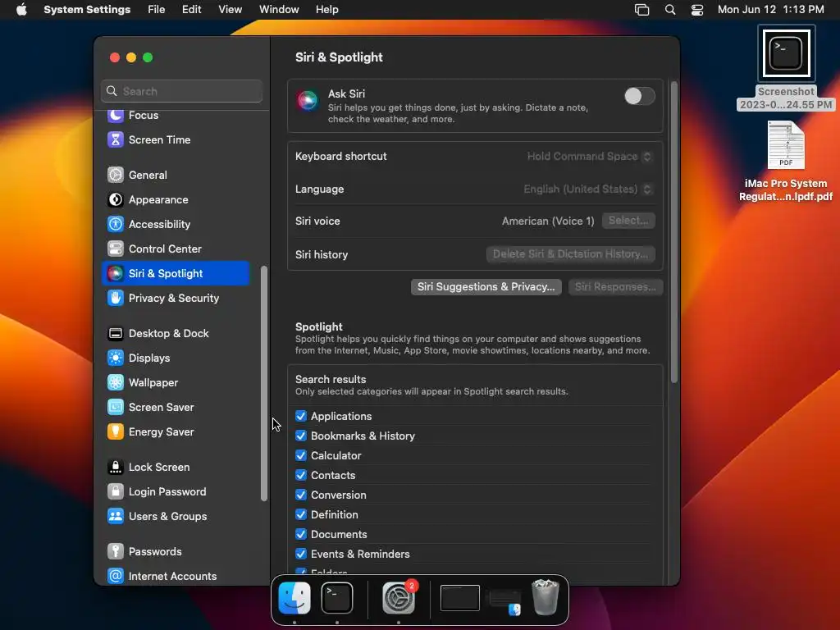Click Siri Suggestions & Privacy button
The height and width of the screenshot is (630, 840).
(486, 287)
